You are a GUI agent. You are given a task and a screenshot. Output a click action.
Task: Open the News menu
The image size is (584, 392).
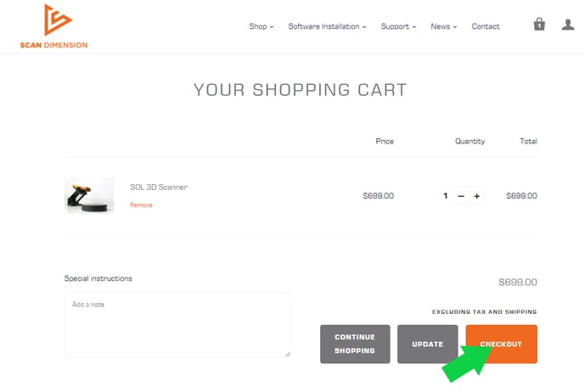[444, 26]
